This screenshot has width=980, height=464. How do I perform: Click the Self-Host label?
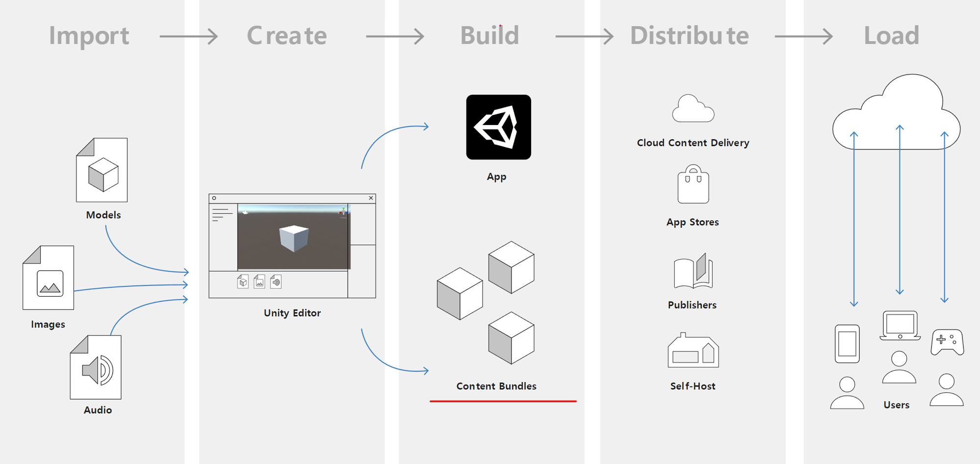[693, 386]
